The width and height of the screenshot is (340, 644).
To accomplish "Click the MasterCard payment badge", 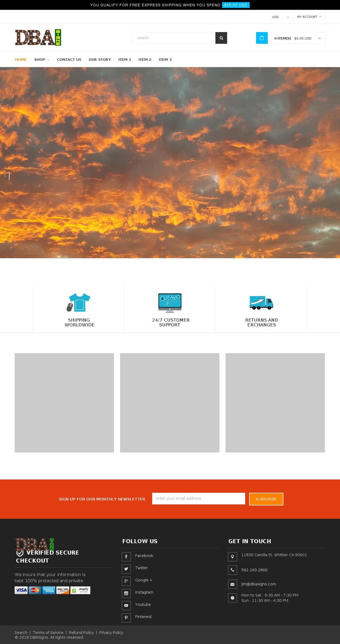I will pyautogui.click(x=35, y=590).
